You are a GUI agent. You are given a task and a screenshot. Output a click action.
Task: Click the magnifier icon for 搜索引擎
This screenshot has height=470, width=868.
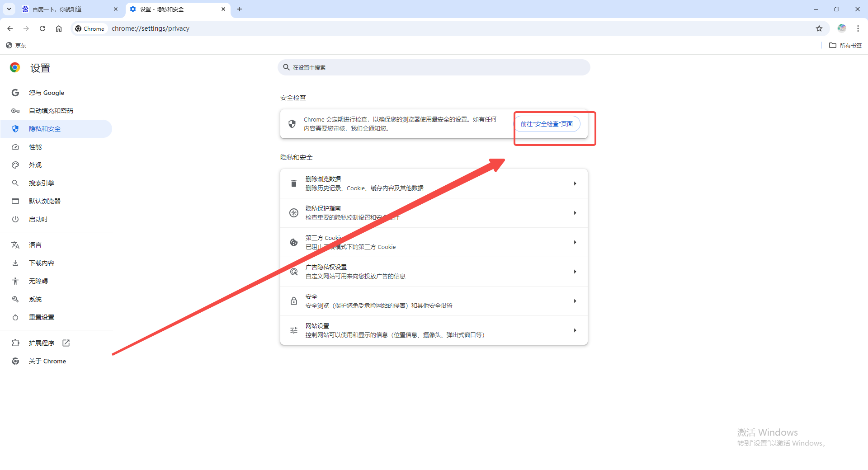click(x=15, y=183)
